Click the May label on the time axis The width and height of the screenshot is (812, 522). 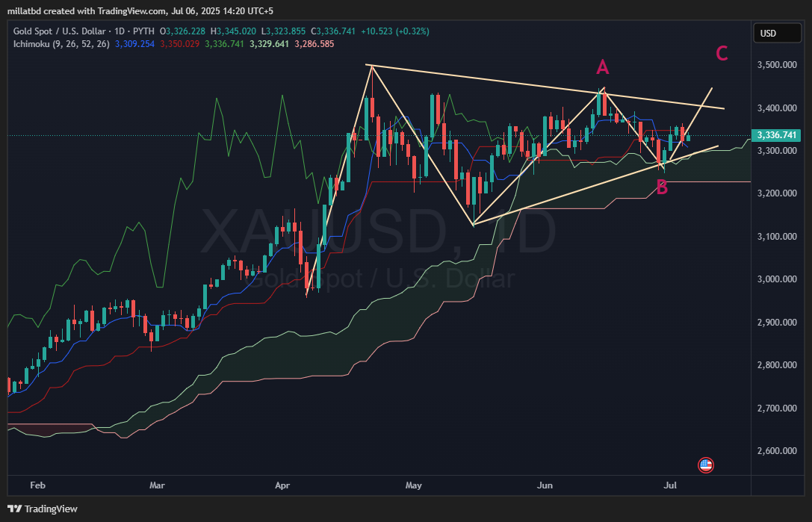[414, 485]
